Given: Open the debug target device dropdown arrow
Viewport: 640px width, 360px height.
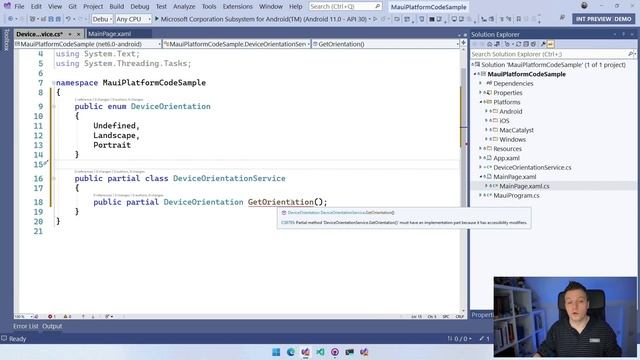Looking at the screenshot, I should (x=370, y=19).
